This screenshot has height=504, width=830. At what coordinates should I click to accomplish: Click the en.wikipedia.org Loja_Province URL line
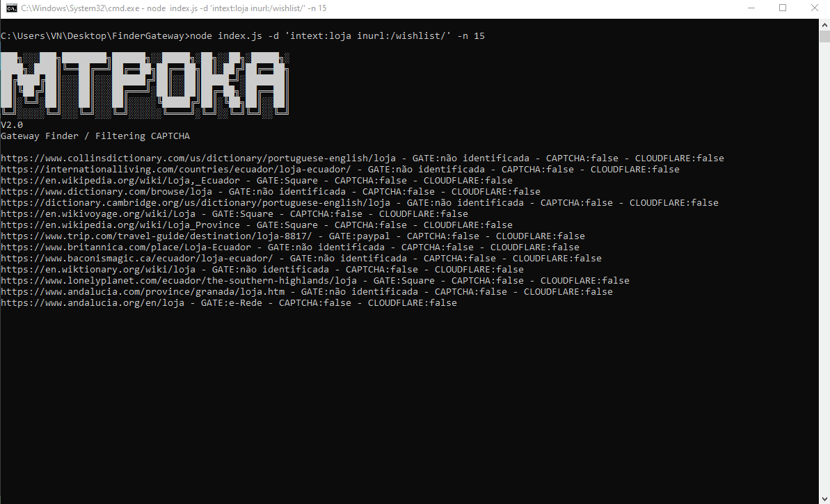tap(256, 225)
